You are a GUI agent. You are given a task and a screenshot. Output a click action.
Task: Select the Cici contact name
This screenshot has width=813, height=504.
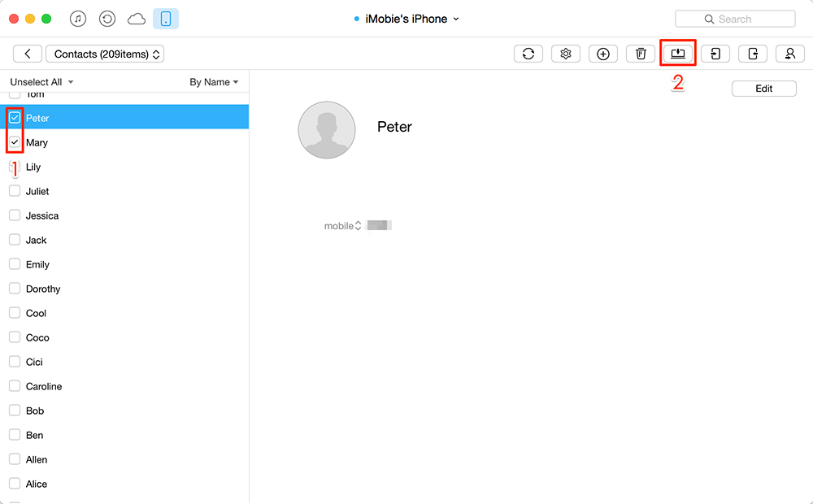click(34, 362)
